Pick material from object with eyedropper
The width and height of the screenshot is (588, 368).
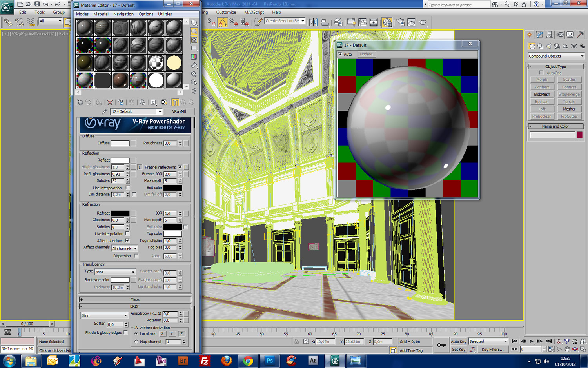pyautogui.click(x=105, y=111)
